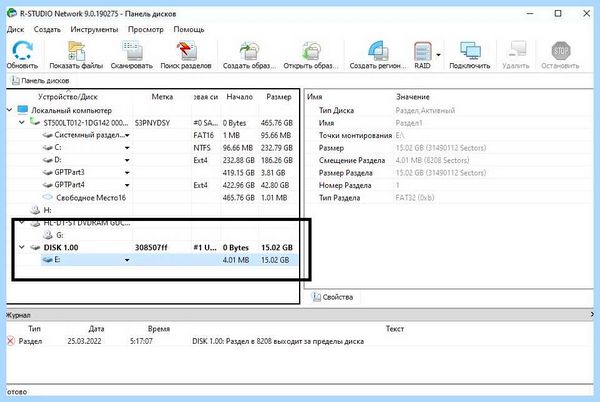Click Смещение Раздела property row
The height and width of the screenshot is (402, 600).
point(448,160)
